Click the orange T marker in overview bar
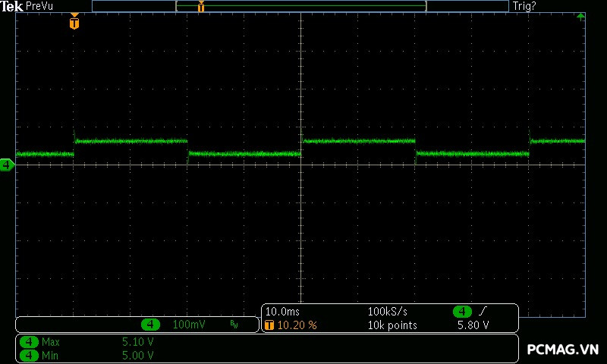Viewport: 607px width, 364px height. click(x=201, y=7)
